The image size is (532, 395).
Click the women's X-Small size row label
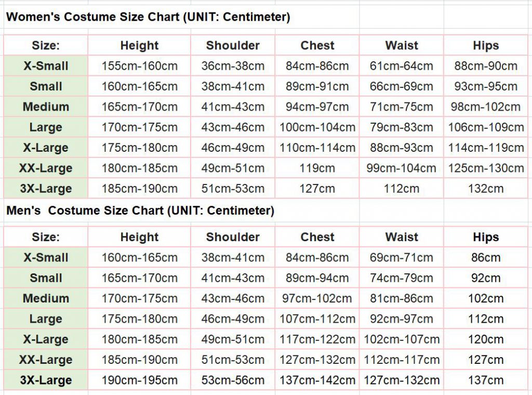click(x=46, y=66)
